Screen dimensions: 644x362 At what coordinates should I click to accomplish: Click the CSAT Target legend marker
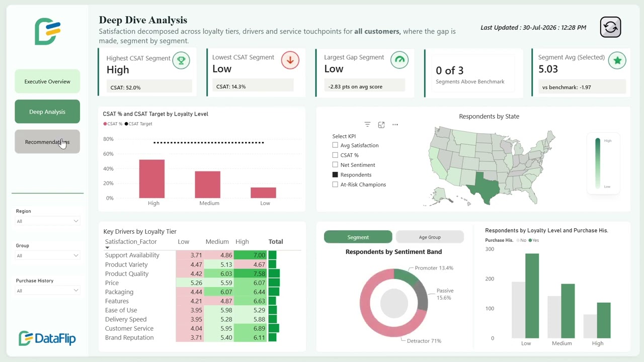coord(127,124)
